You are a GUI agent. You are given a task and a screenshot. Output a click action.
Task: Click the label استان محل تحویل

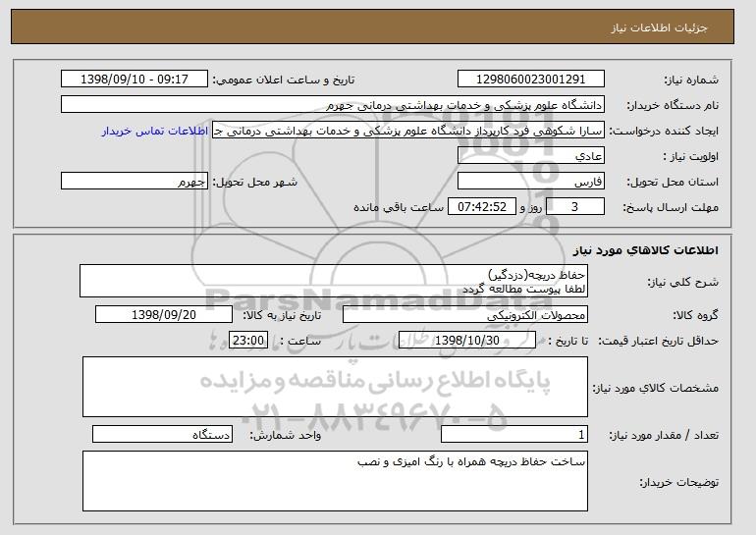(673, 183)
